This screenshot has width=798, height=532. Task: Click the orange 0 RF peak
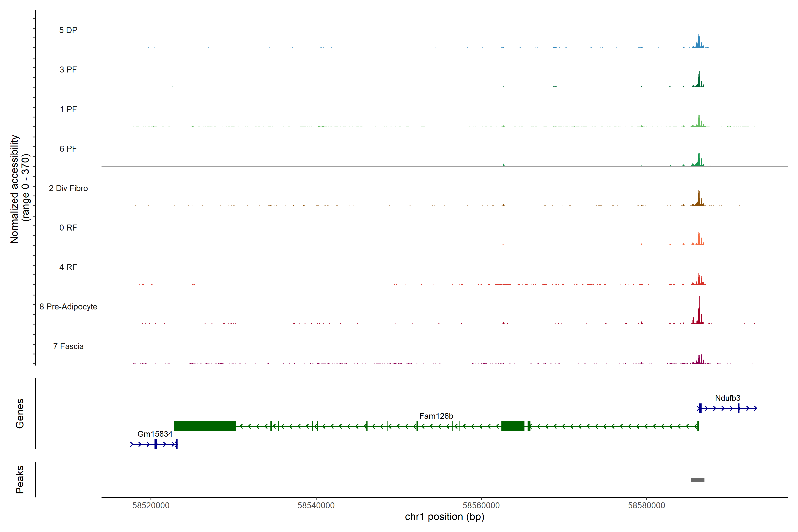(699, 239)
